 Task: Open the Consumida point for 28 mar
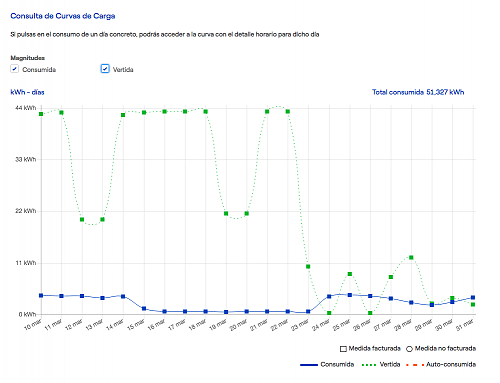pos(411,302)
